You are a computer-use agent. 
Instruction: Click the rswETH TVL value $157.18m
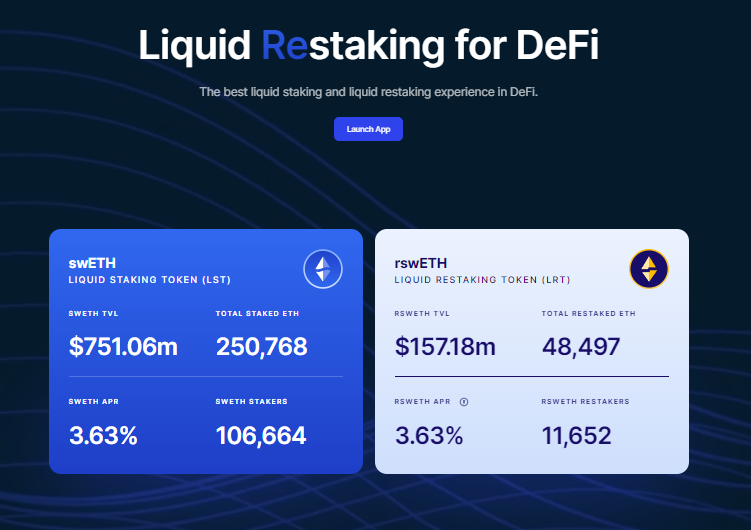(x=445, y=346)
